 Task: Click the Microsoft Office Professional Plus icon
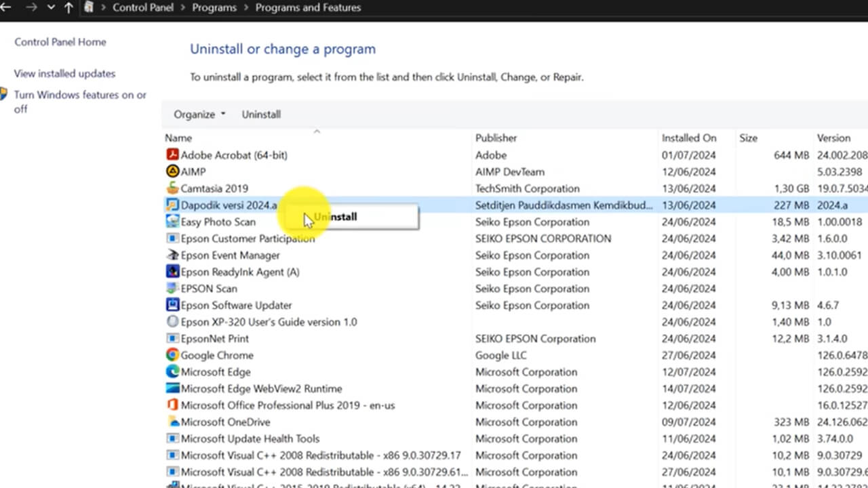click(172, 405)
